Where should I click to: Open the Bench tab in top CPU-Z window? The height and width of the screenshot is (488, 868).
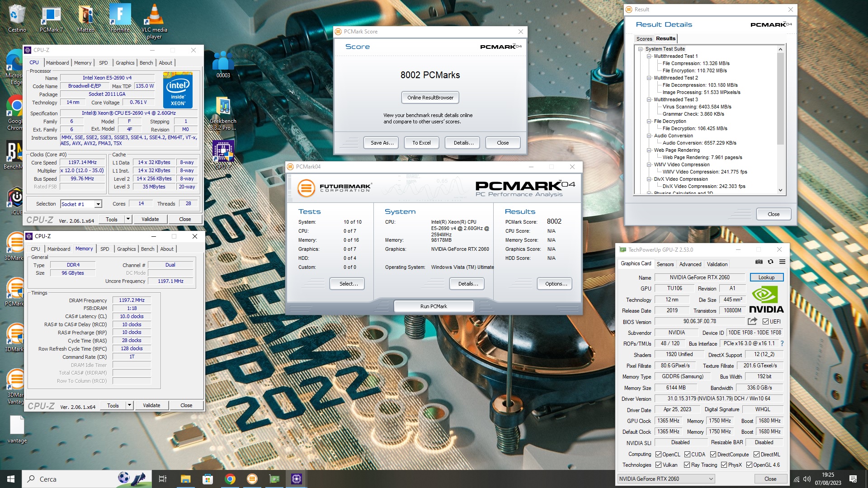pos(146,63)
